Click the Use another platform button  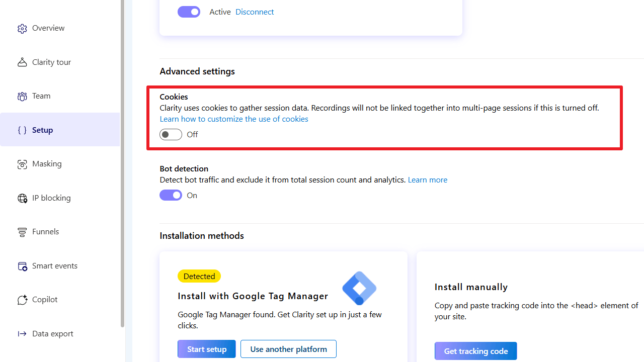coord(288,349)
